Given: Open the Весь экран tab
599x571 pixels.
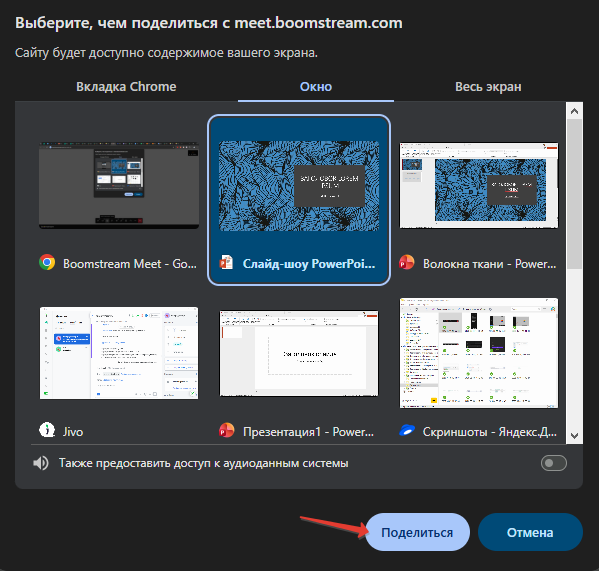Looking at the screenshot, I should coord(488,87).
